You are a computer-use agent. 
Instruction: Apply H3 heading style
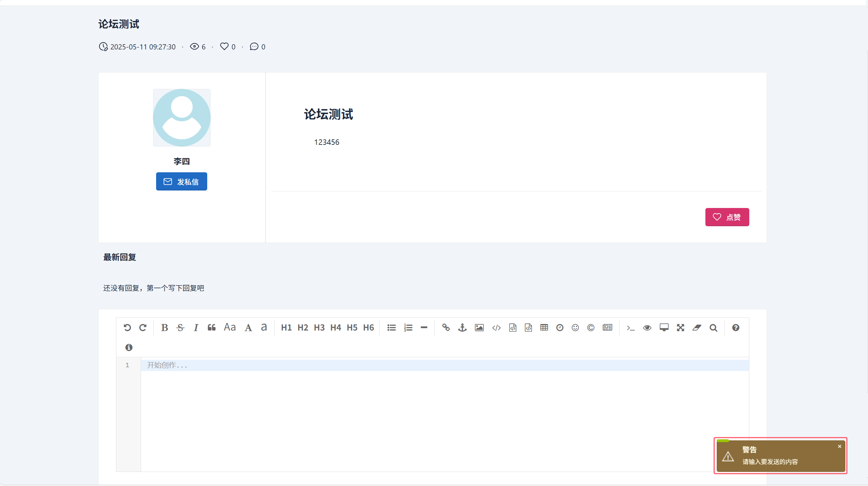319,328
